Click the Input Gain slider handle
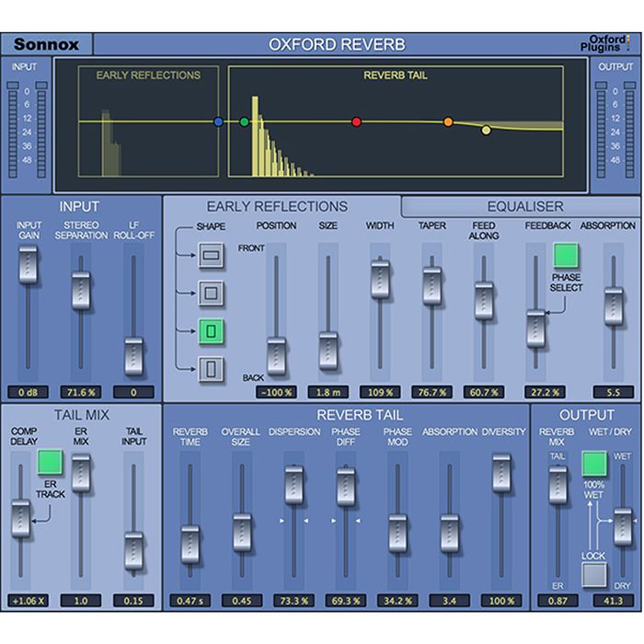This screenshot has height=644, width=644. tap(29, 264)
